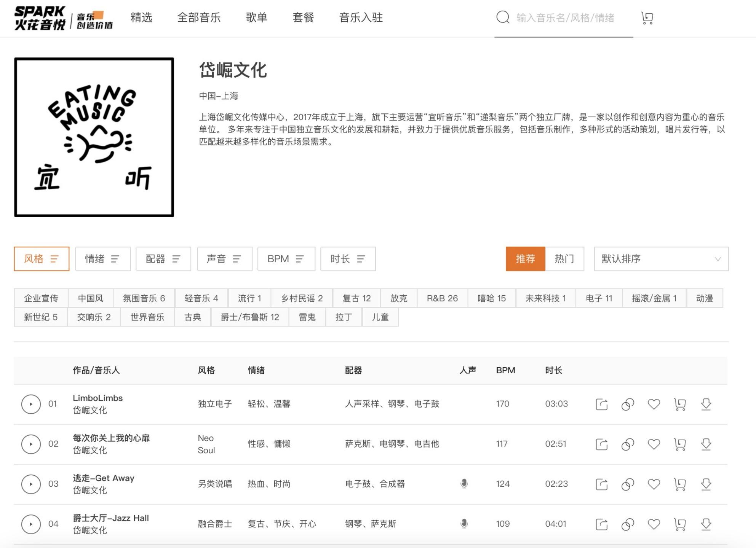Focus the music search input field
Screen dimensions: 756x548
[566, 18]
